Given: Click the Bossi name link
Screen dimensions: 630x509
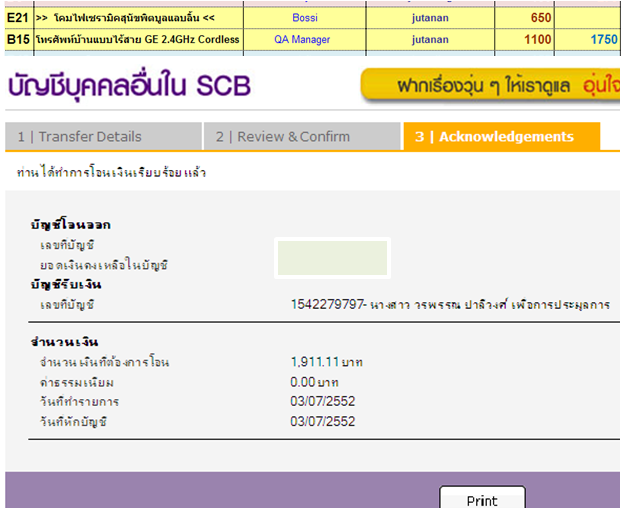Looking at the screenshot, I should coord(305,18).
